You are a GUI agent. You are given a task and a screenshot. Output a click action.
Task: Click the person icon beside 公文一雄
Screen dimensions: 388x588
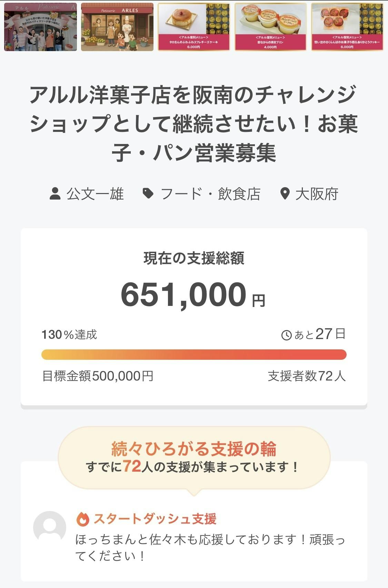55,194
